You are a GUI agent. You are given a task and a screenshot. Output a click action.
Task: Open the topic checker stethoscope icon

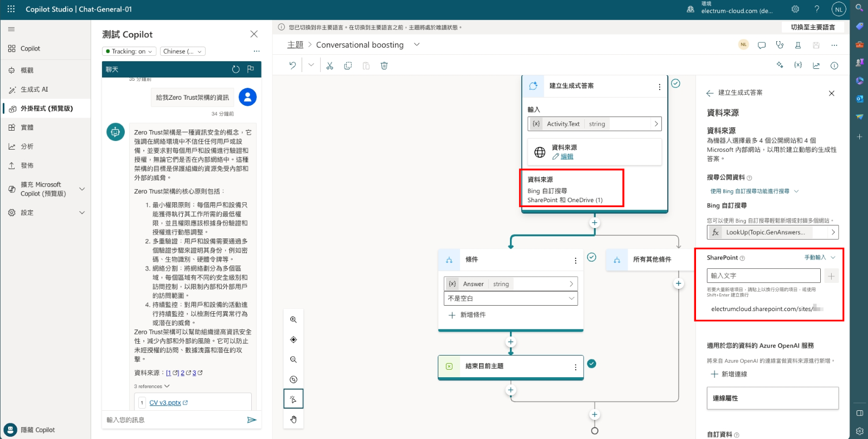pyautogui.click(x=780, y=45)
